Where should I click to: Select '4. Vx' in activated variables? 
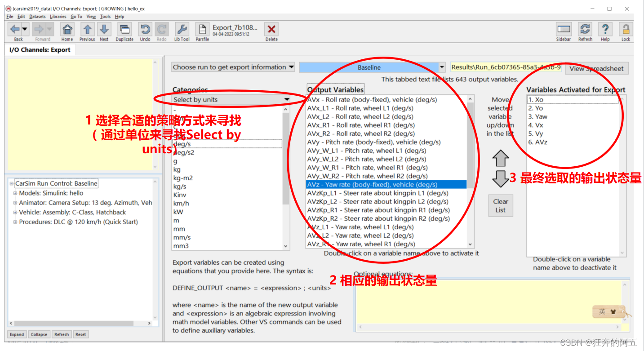coord(573,125)
